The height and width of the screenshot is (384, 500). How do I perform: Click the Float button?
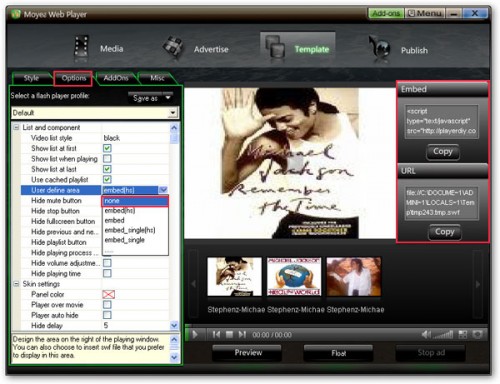pos(338,353)
